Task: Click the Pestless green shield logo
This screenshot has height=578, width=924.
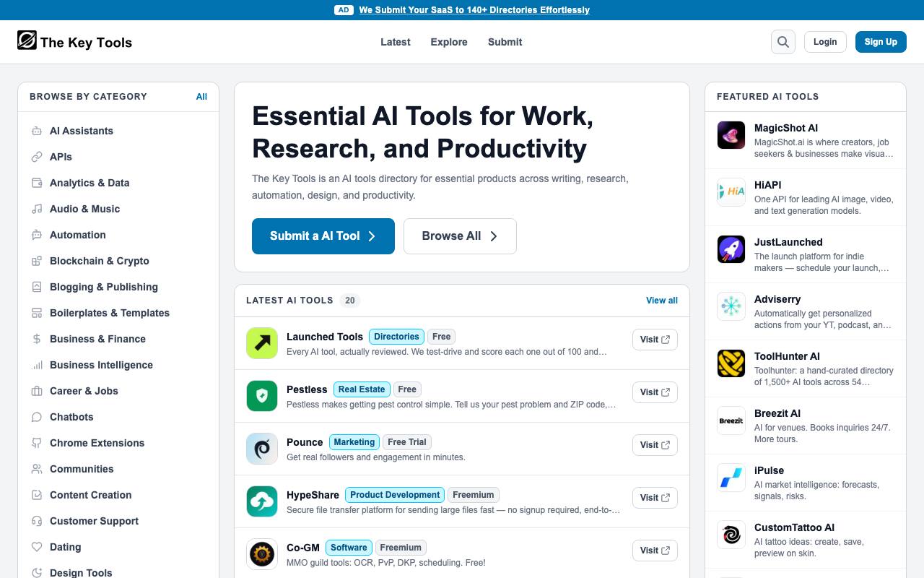Action: tap(262, 396)
